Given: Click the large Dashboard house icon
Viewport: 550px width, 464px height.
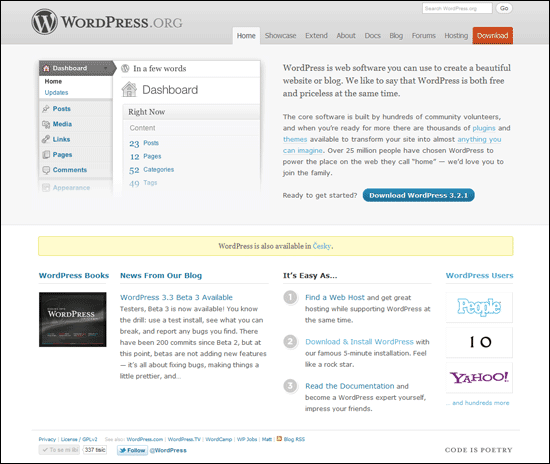Looking at the screenshot, I should tap(129, 89).
